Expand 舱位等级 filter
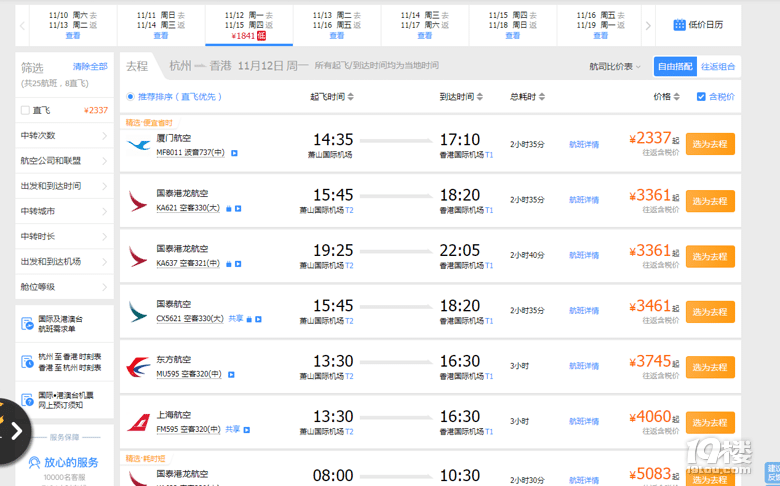Screen dimensions: 780x486 (65, 287)
